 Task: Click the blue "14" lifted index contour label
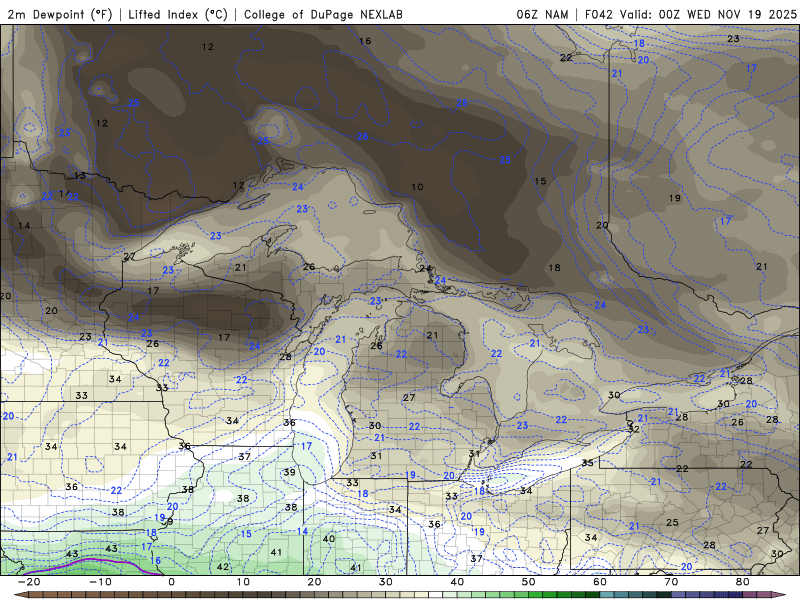pyautogui.click(x=303, y=531)
